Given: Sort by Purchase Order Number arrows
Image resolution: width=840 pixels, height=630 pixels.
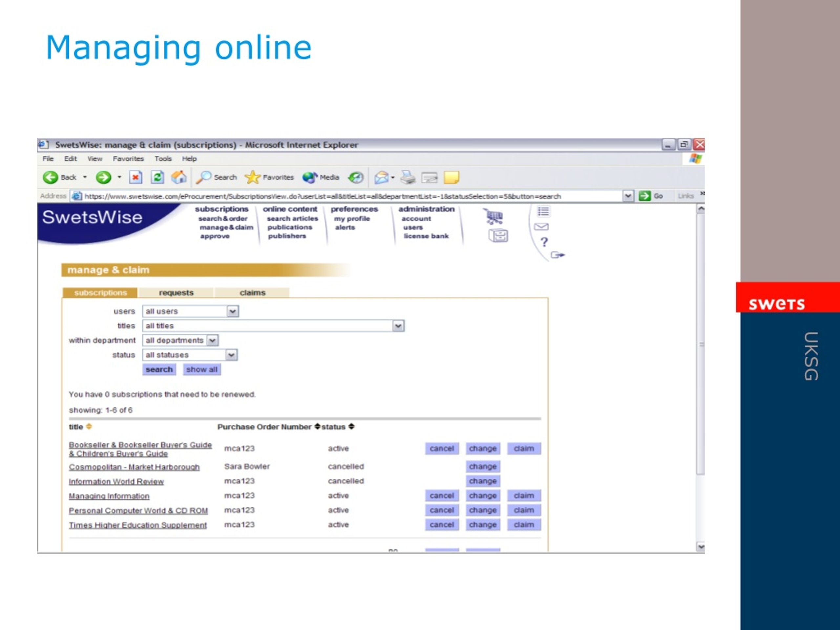Looking at the screenshot, I should click(x=317, y=427).
